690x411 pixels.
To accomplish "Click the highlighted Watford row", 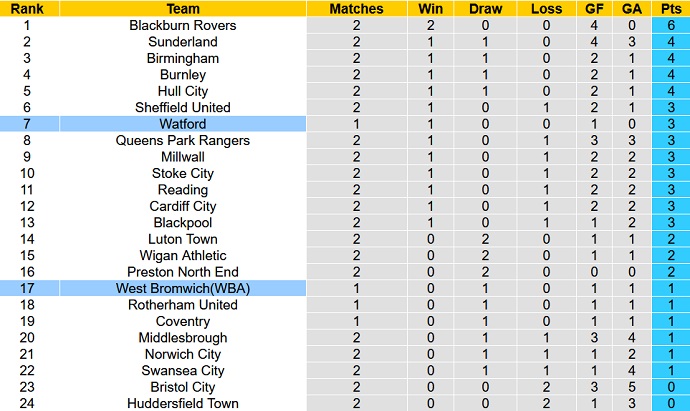I will pyautogui.click(x=345, y=124).
